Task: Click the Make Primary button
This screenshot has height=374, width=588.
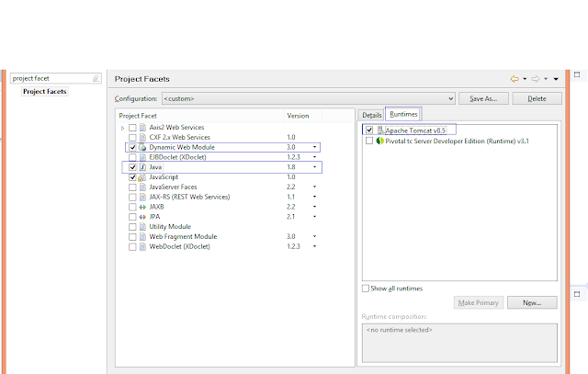Action: pyautogui.click(x=478, y=302)
